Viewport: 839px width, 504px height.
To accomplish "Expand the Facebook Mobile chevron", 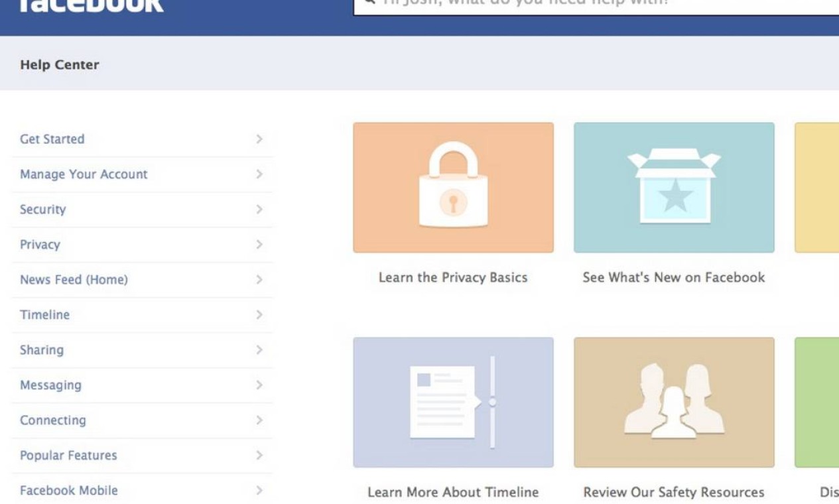I will [x=259, y=491].
